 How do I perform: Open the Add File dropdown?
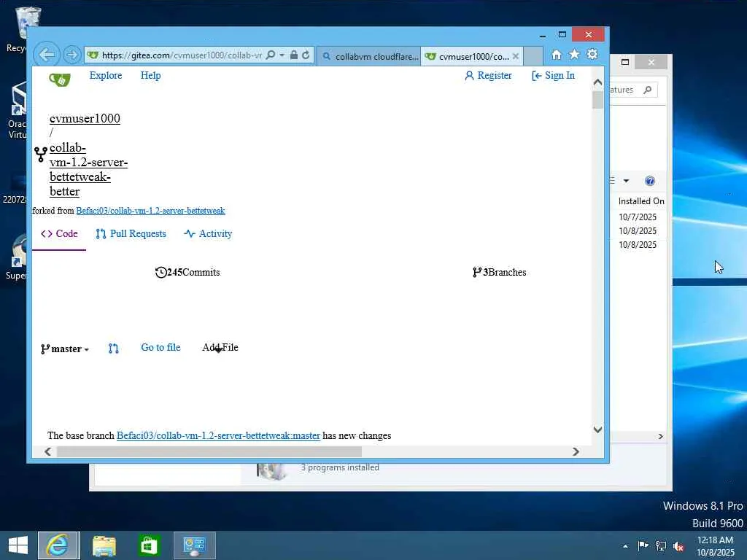[220, 348]
